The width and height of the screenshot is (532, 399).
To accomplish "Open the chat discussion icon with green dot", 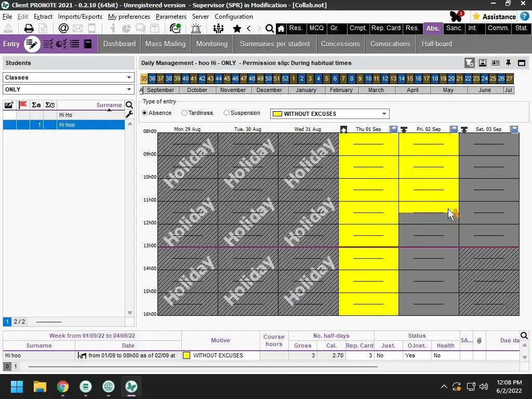I will pyautogui.click(x=175, y=28).
